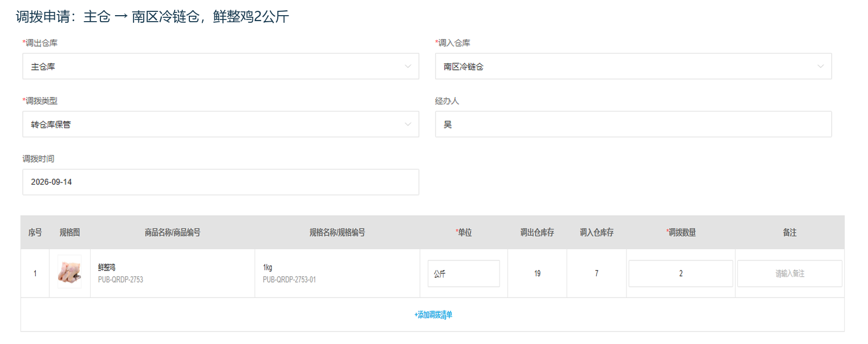Click the 备注 column header

click(789, 232)
